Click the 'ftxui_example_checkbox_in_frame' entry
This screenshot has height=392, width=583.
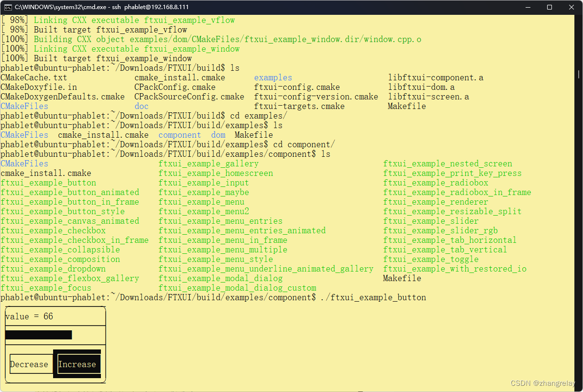pyautogui.click(x=75, y=240)
